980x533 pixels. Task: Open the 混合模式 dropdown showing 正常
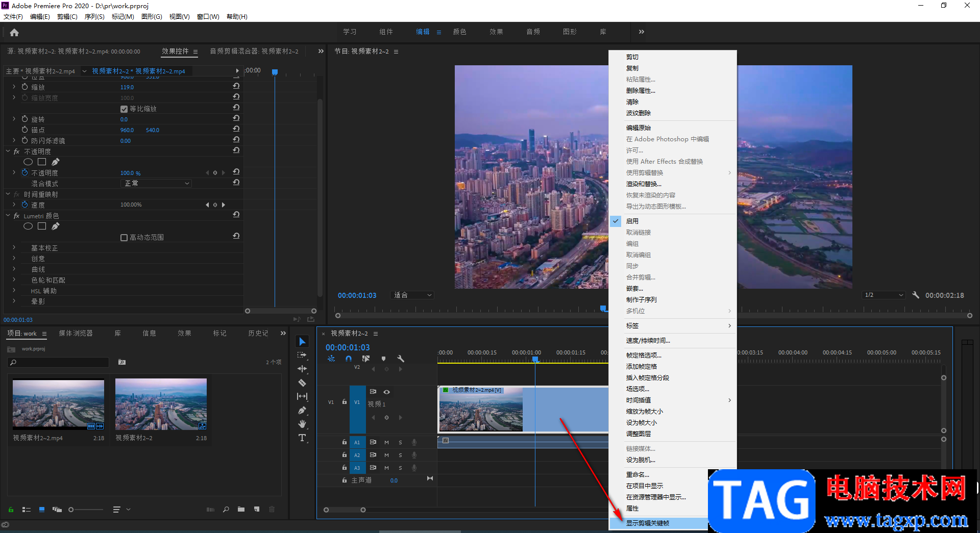157,183
